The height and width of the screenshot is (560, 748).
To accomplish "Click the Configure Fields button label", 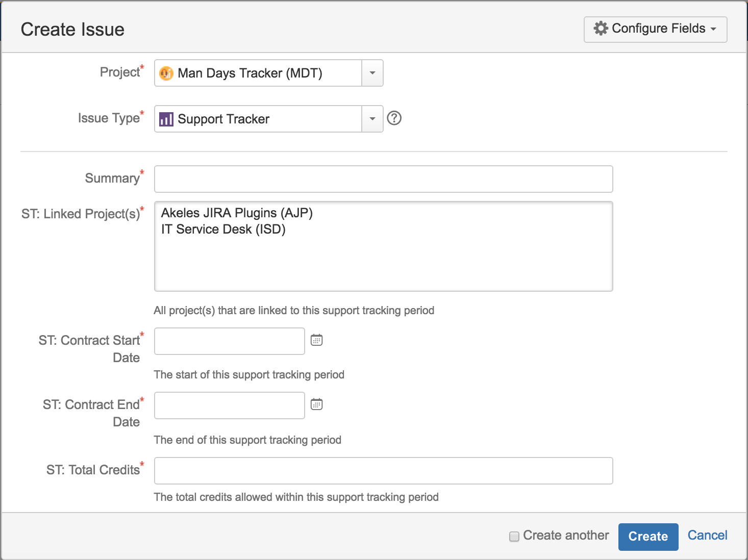I will (658, 29).
